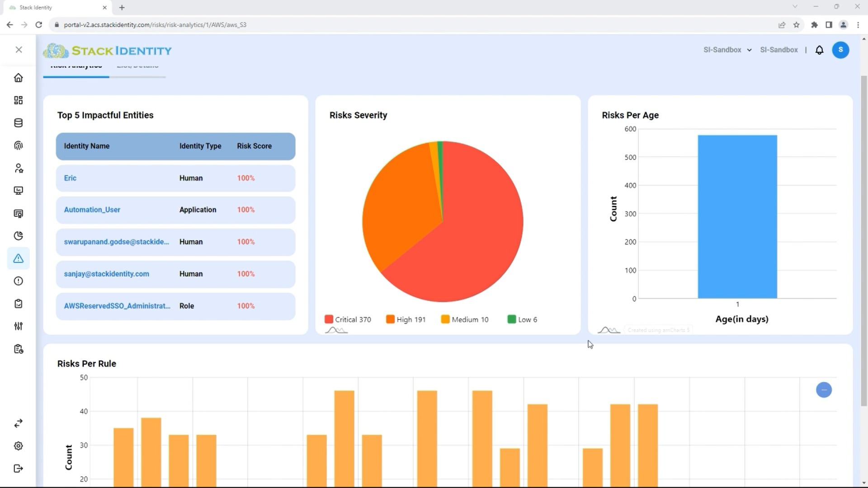868x488 pixels.
Task: Expand the user avatar menu marked S
Action: coord(841,50)
